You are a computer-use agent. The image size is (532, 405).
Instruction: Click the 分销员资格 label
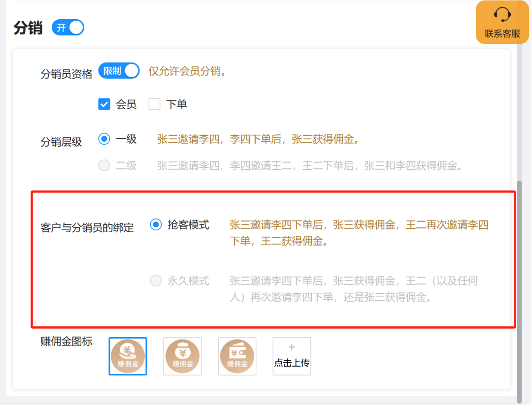(66, 73)
